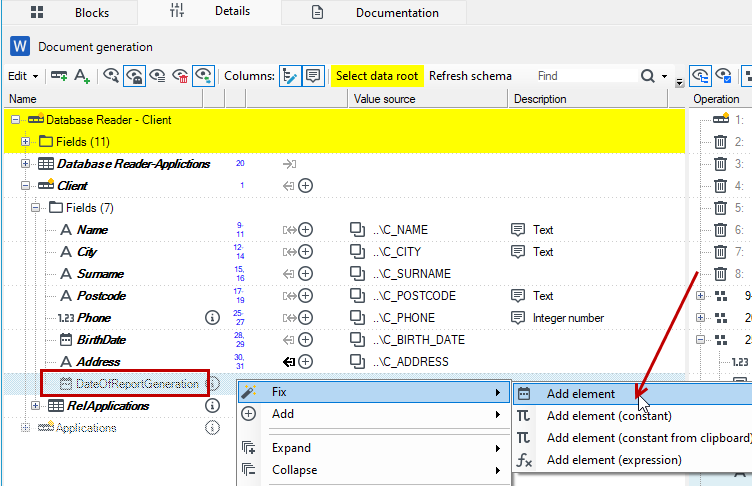Screen dimensions: 752x486
Task: Collapse the Fields (7) folder
Action: coord(35,208)
